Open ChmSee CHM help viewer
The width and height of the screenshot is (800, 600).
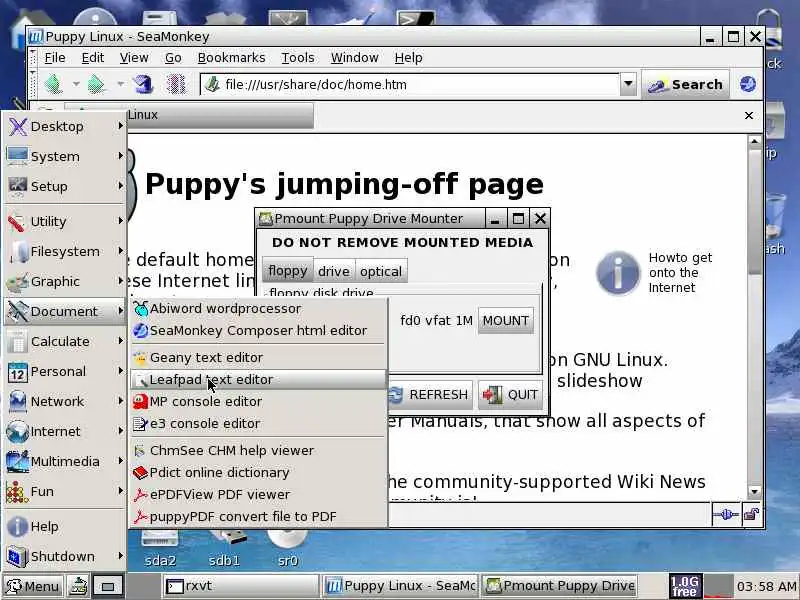coord(259,450)
